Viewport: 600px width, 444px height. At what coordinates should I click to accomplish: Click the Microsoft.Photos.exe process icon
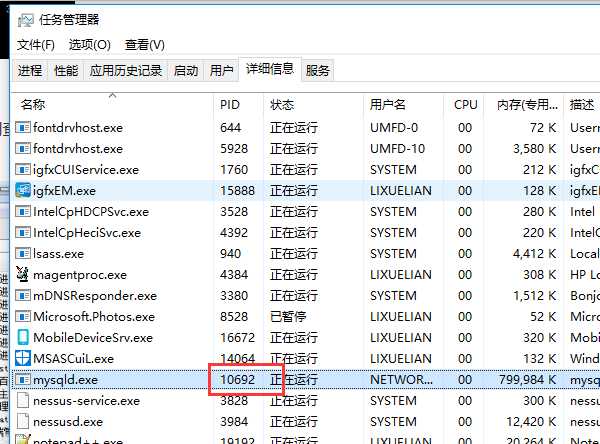(x=23, y=317)
